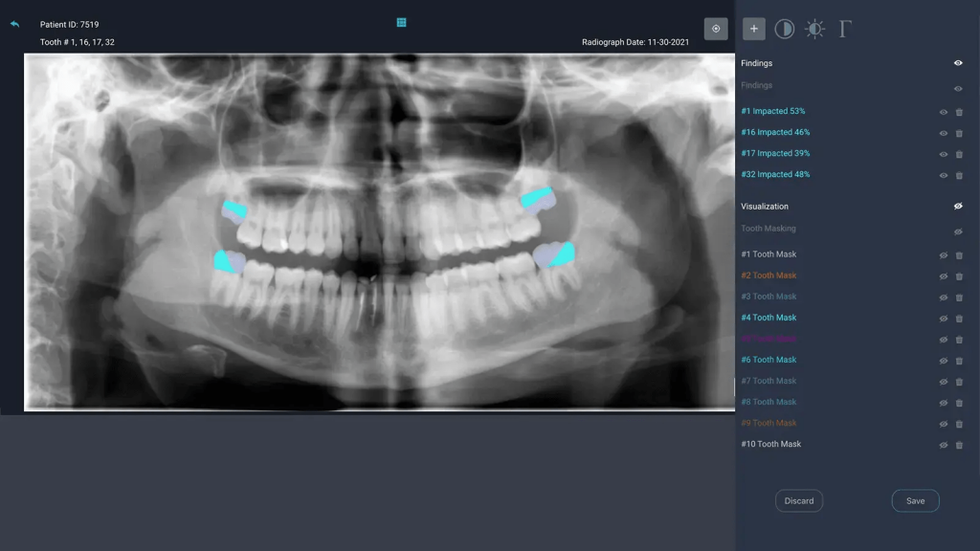This screenshot has width=980, height=551.
Task: Open the Contrast adjustment tool
Action: (784, 29)
